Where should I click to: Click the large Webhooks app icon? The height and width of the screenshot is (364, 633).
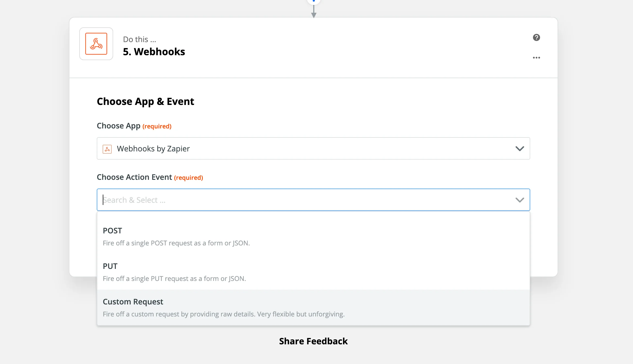pos(96,44)
